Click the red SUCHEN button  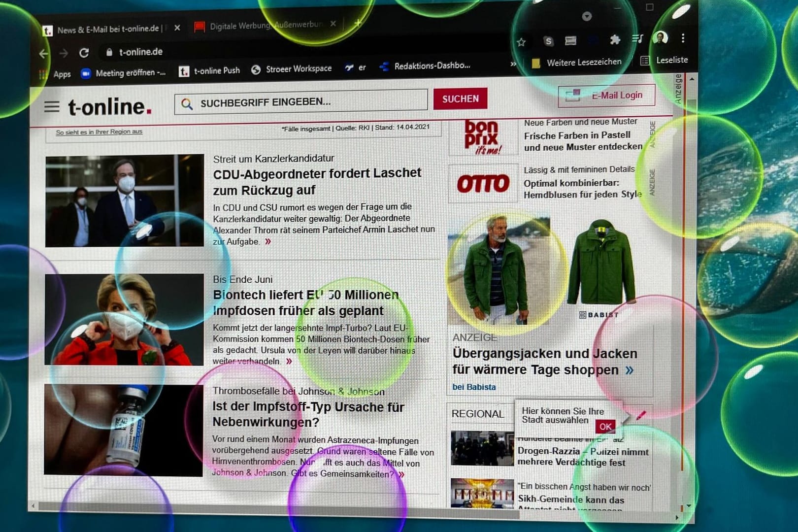pos(460,99)
